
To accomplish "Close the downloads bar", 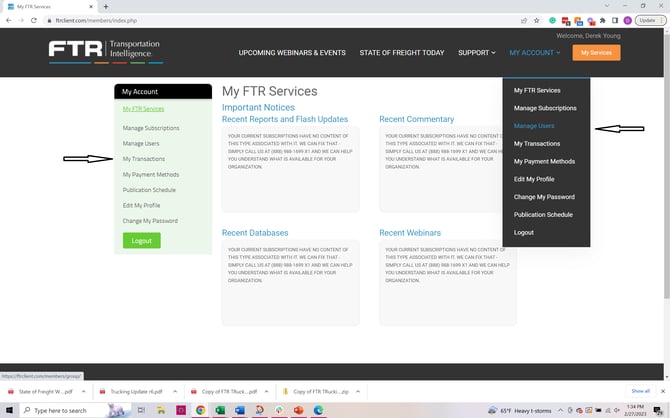I will click(x=663, y=391).
